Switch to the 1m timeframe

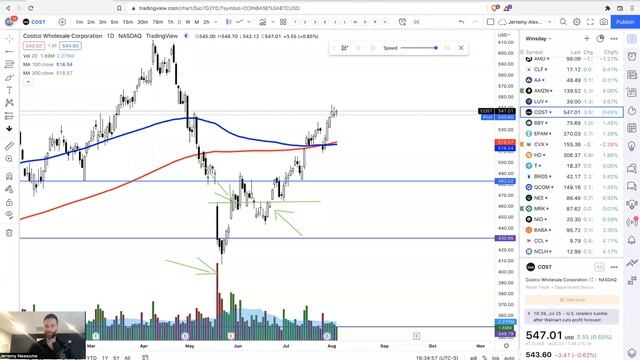[x=79, y=22]
